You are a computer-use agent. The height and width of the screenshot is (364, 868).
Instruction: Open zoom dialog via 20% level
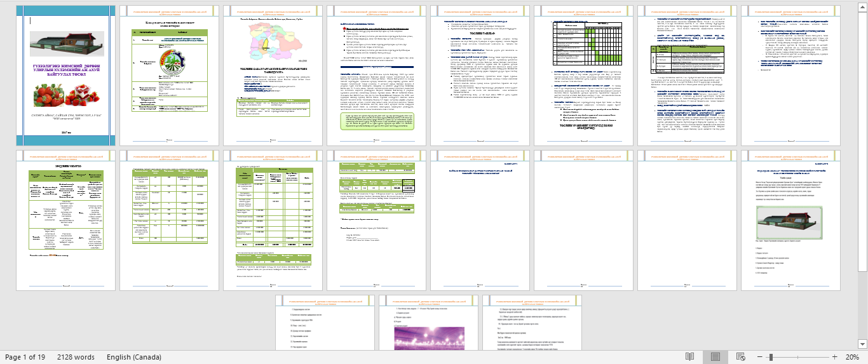[x=853, y=357]
